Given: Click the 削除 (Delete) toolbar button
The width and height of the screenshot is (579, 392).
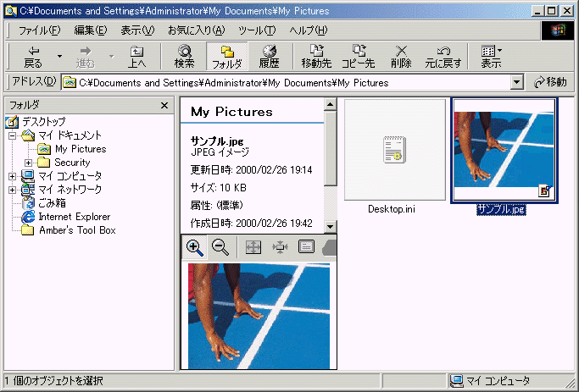Looking at the screenshot, I should 401,57.
